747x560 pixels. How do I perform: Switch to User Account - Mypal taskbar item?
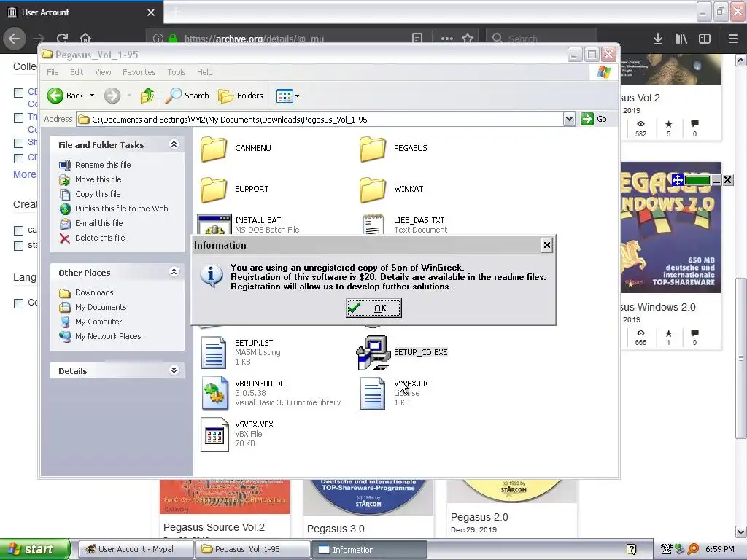click(x=135, y=549)
